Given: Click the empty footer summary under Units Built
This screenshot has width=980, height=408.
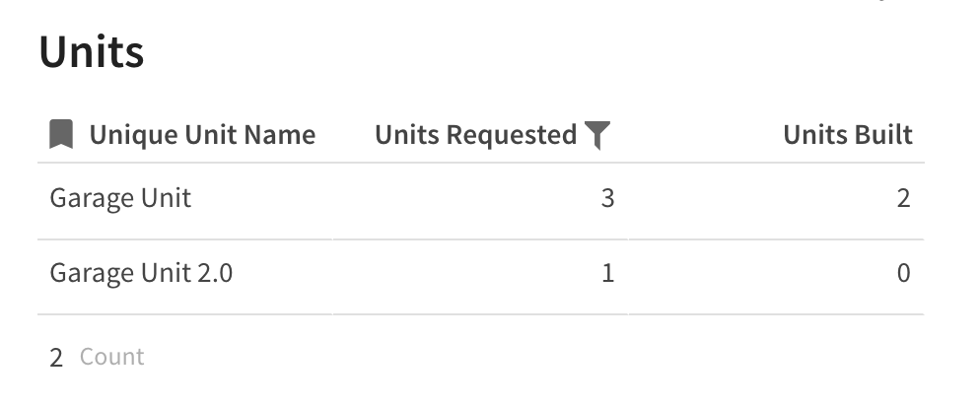Looking at the screenshot, I should [x=776, y=357].
